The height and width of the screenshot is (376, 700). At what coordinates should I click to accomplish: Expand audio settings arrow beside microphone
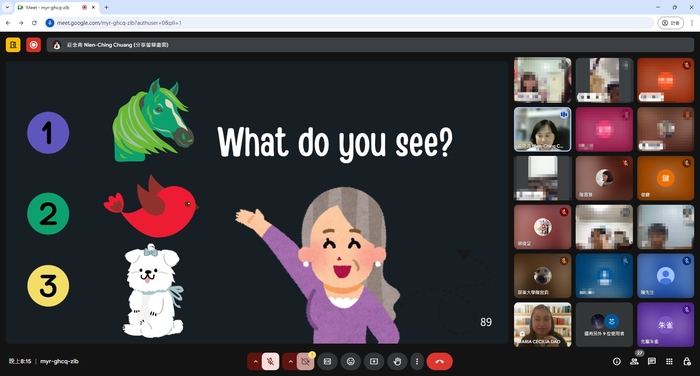pyautogui.click(x=255, y=361)
